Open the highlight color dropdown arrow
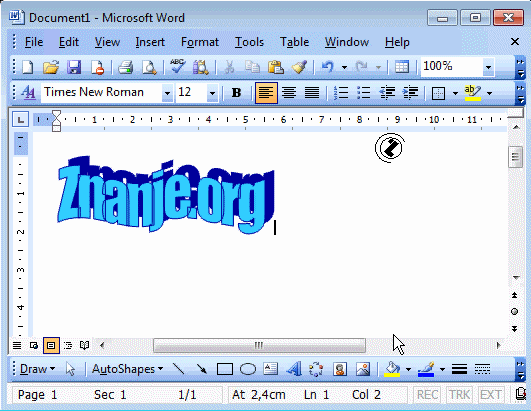 [x=489, y=93]
